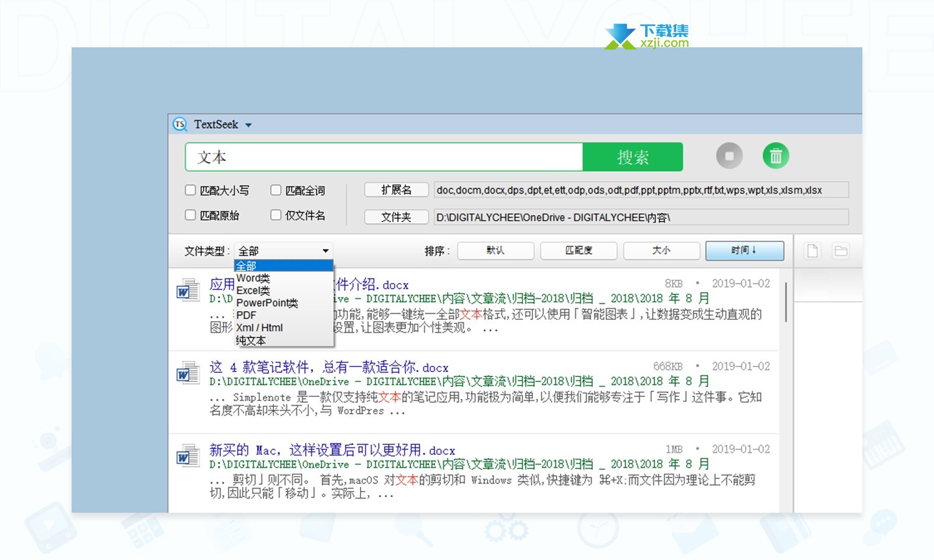Click the 扩展名 button

[397, 190]
